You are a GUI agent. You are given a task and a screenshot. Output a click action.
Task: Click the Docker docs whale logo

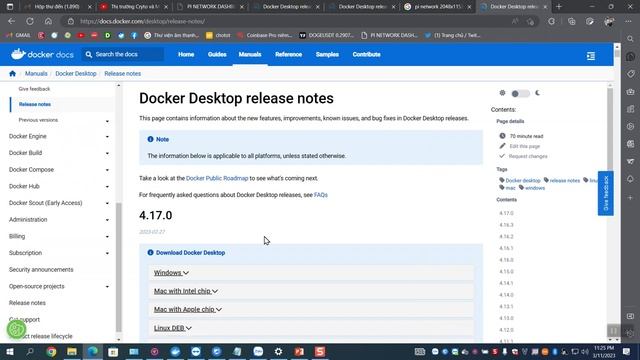[x=18, y=54]
